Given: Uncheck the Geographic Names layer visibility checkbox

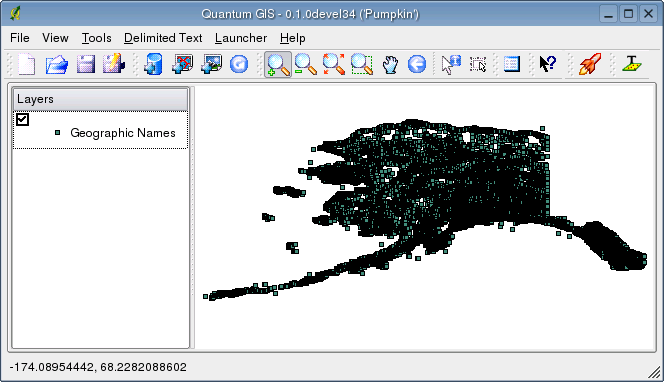Looking at the screenshot, I should (x=22, y=119).
